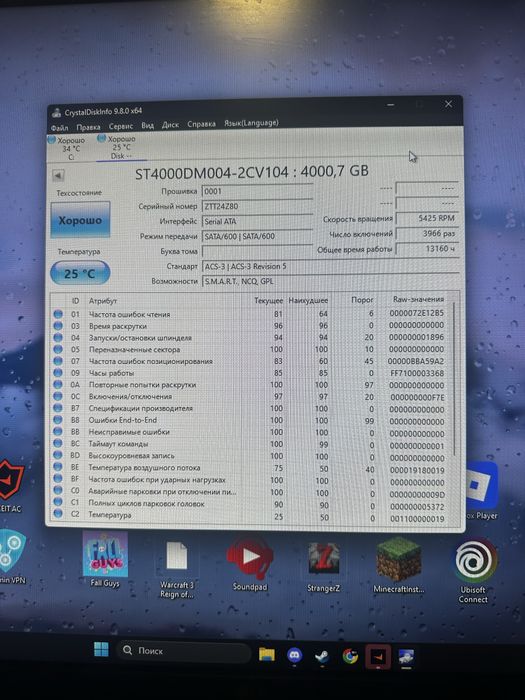The width and height of the screenshot is (525, 700).
Task: Open the Справка menu
Action: coord(201,124)
